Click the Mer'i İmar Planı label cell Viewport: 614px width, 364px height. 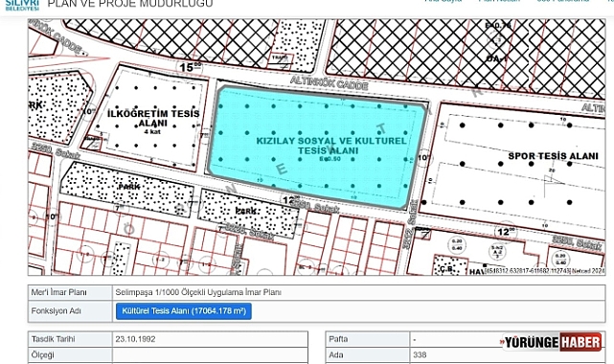pyautogui.click(x=70, y=292)
